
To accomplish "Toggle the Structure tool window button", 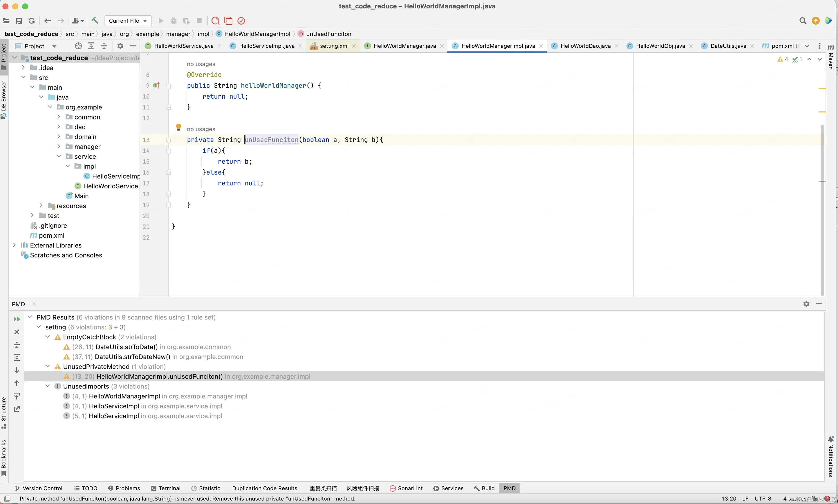I will coord(4,412).
